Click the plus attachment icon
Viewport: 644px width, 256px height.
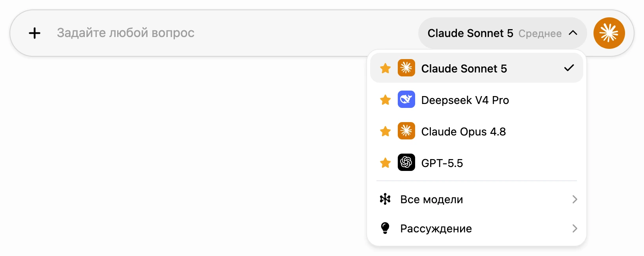35,33
